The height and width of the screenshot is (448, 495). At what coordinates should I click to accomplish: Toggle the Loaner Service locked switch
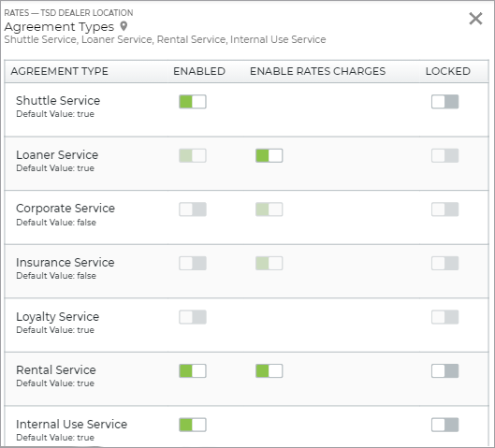[444, 155]
